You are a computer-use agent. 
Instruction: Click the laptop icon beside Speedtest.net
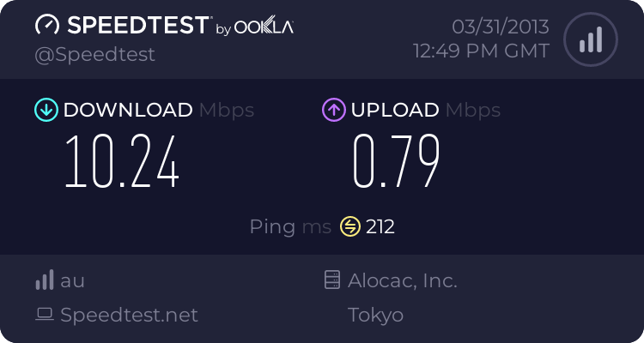(x=45, y=315)
